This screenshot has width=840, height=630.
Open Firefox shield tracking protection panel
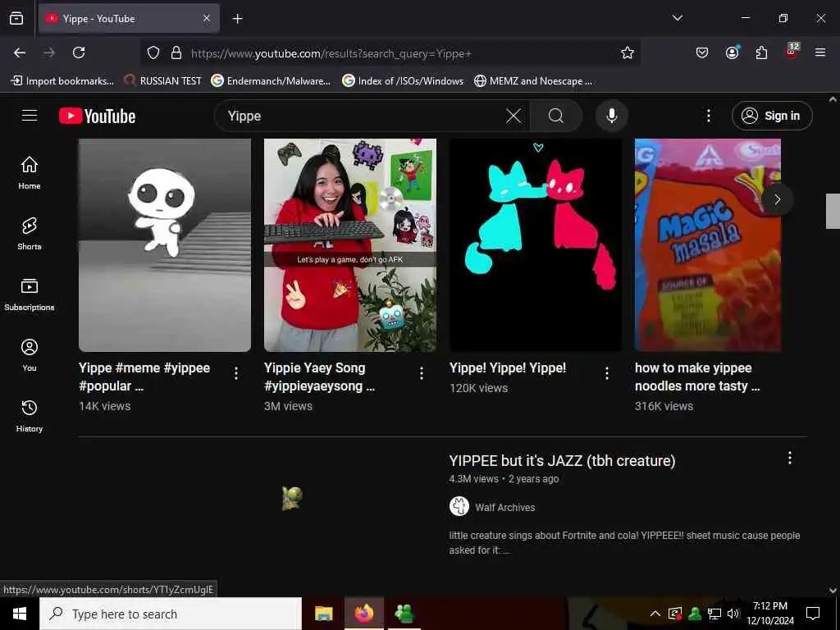point(153,52)
